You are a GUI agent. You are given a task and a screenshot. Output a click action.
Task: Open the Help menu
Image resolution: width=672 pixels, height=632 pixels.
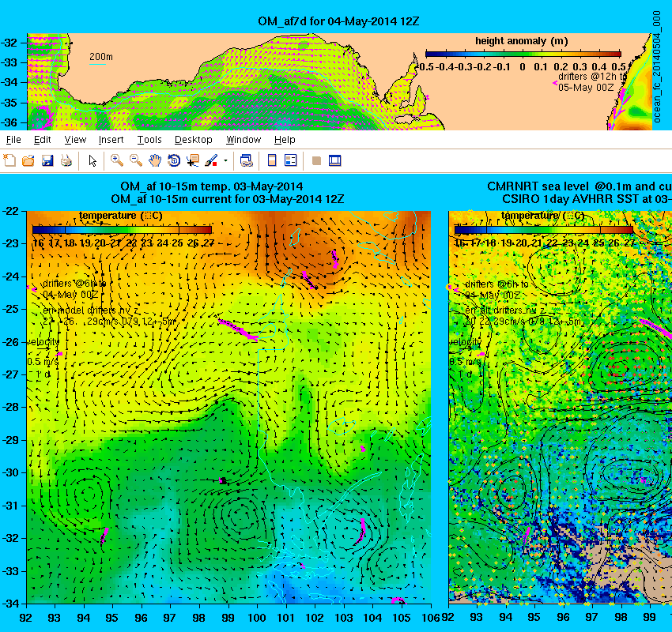pyautogui.click(x=285, y=140)
